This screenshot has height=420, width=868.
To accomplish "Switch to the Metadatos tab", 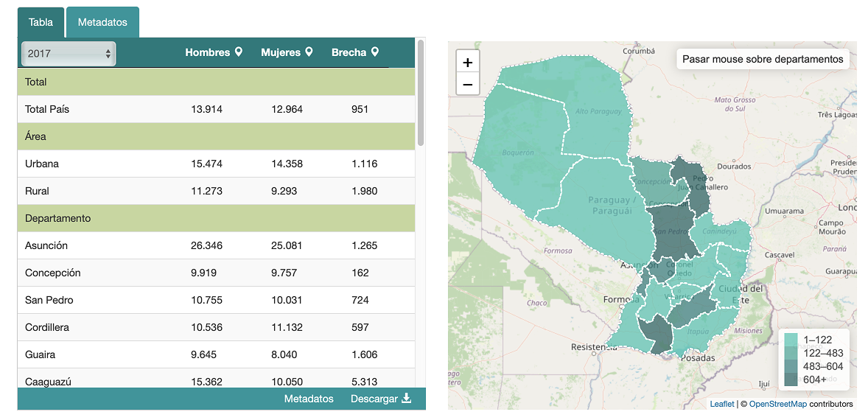I will 102,22.
